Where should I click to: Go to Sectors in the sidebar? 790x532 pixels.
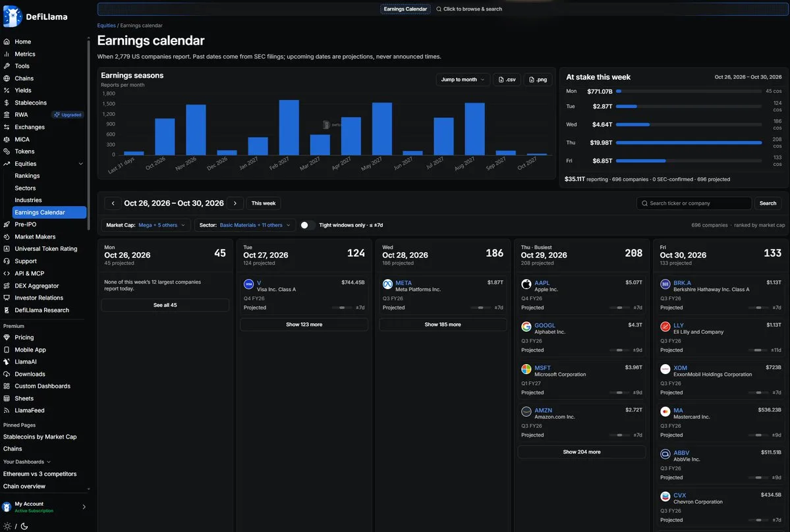pos(25,188)
